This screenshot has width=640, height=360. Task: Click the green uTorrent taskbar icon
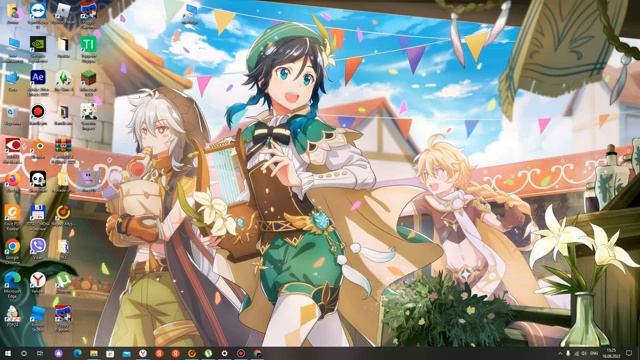pyautogui.click(x=208, y=353)
